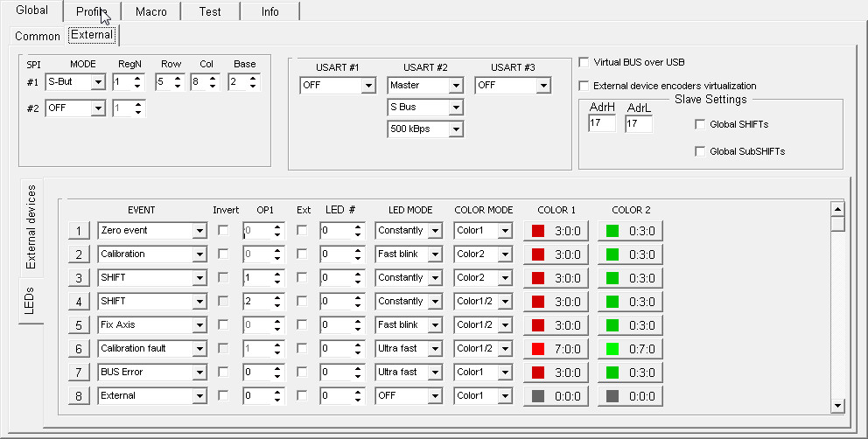Switch to the Profile tab
This screenshot has width=868, height=439.
point(91,11)
